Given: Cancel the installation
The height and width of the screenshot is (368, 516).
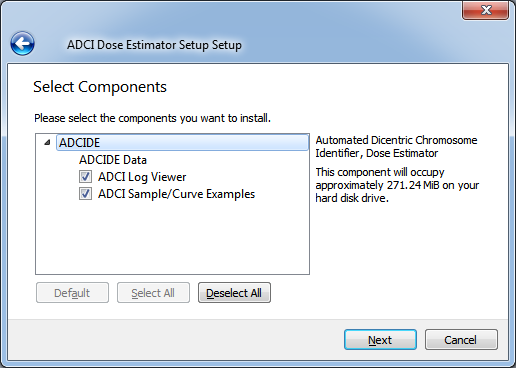Looking at the screenshot, I should pos(461,340).
